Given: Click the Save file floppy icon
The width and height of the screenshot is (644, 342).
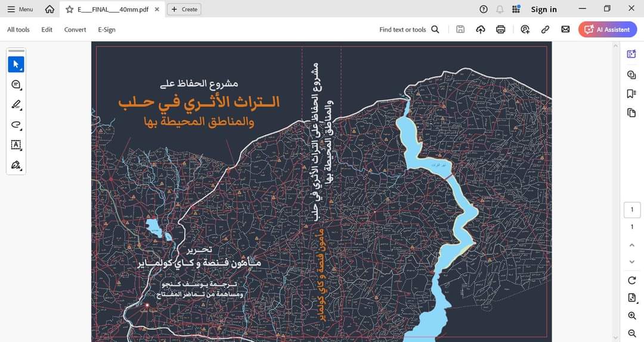Looking at the screenshot, I should pos(460,29).
